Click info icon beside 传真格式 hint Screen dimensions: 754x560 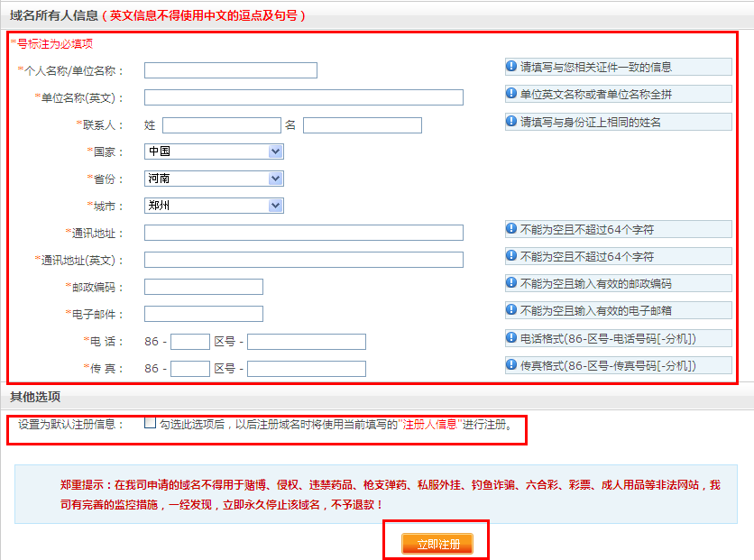[x=512, y=365]
